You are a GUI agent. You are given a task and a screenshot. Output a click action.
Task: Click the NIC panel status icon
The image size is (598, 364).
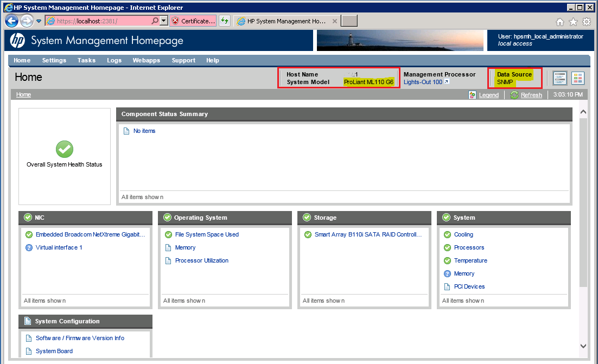28,217
